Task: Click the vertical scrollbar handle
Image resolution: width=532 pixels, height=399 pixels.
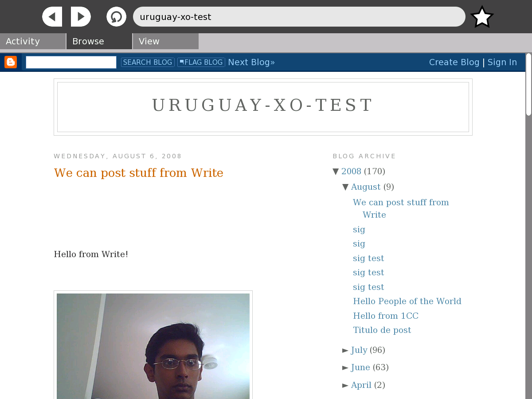Action: tap(528, 84)
